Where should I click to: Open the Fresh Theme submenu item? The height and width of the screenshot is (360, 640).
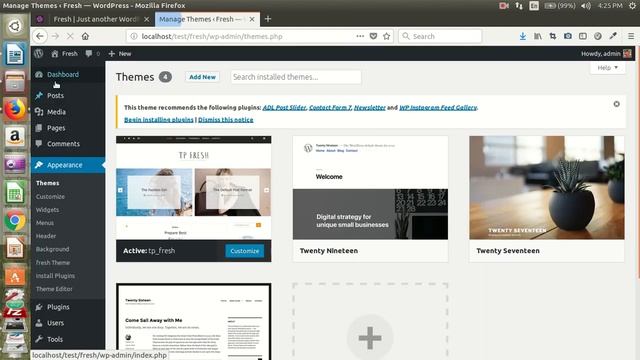coord(53,262)
